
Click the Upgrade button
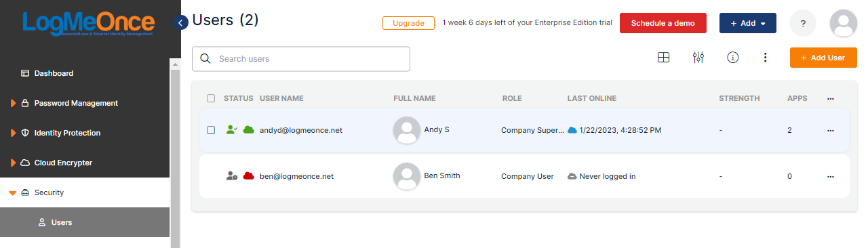point(408,23)
